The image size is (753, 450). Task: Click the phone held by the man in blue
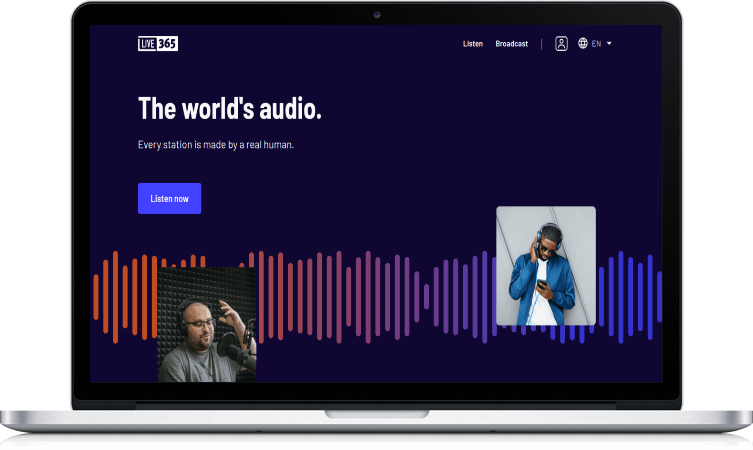(x=544, y=283)
